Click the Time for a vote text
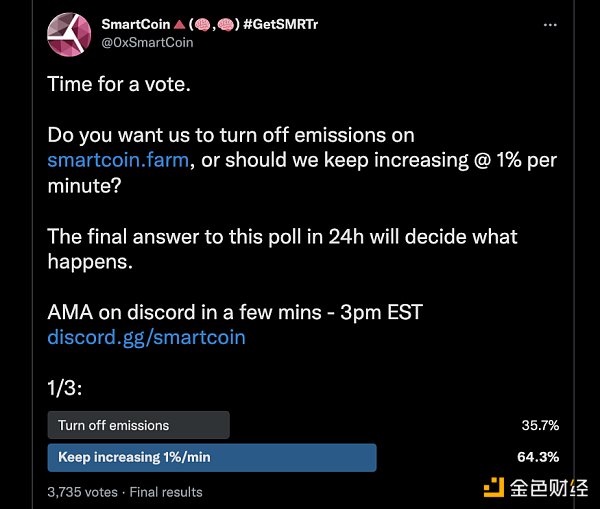 point(118,84)
